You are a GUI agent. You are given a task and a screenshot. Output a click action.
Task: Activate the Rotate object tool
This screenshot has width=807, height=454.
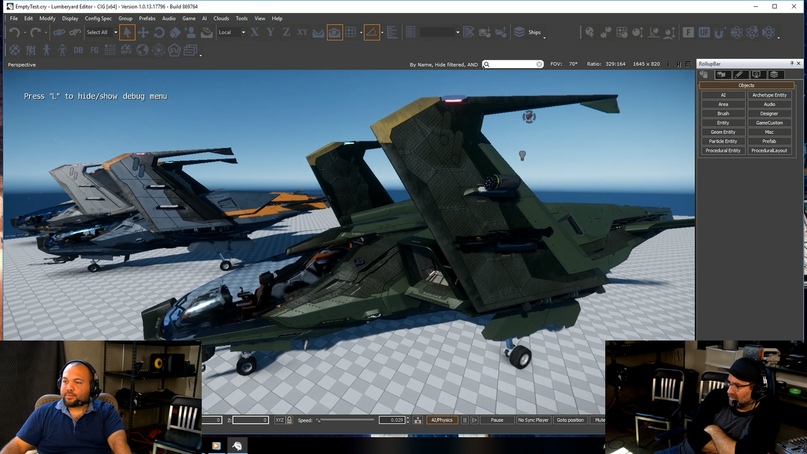click(x=159, y=32)
